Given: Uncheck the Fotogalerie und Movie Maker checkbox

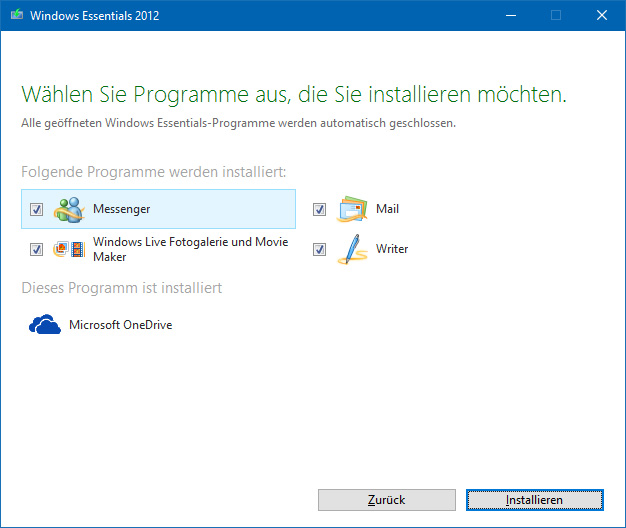Looking at the screenshot, I should (36, 249).
